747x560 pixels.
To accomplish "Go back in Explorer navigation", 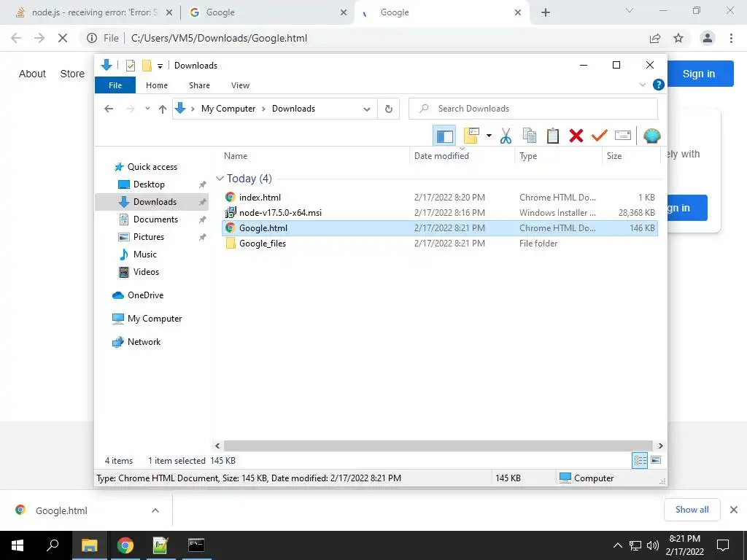I will [109, 109].
